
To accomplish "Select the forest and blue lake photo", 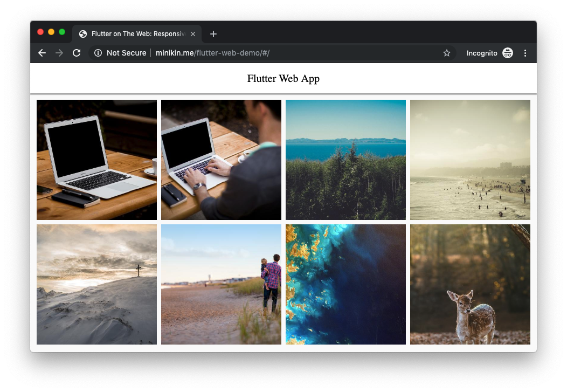I will pyautogui.click(x=345, y=160).
